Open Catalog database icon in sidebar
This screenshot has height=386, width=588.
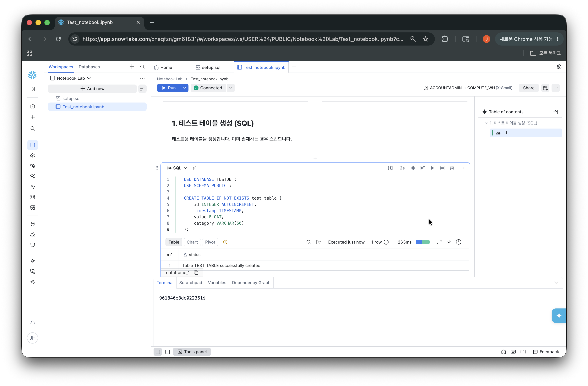coord(33,224)
